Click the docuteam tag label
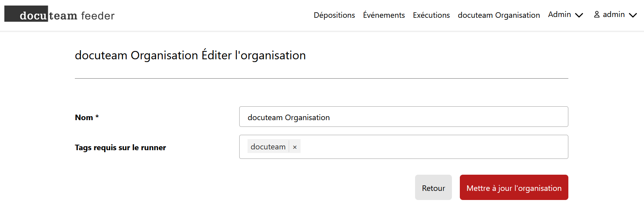 pyautogui.click(x=268, y=147)
